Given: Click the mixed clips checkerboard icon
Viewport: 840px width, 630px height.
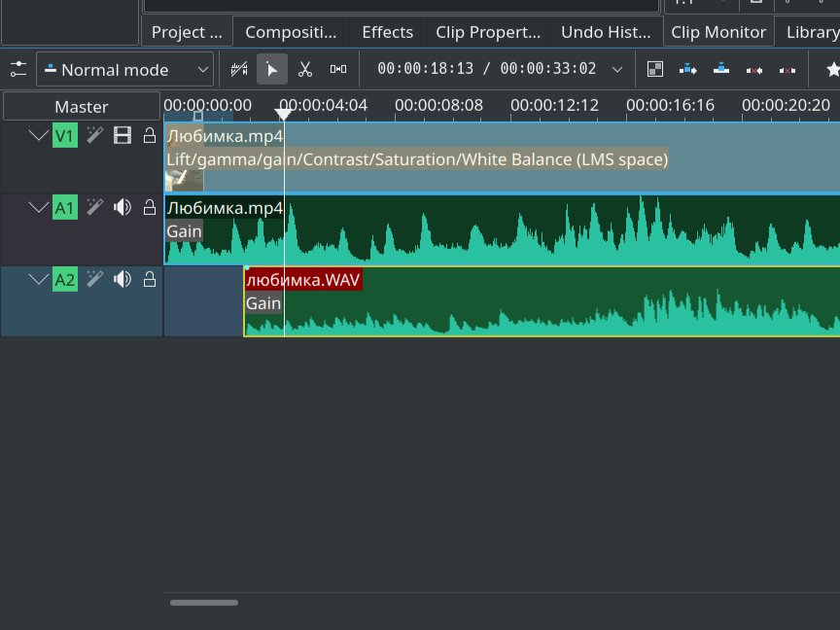Looking at the screenshot, I should pos(655,69).
